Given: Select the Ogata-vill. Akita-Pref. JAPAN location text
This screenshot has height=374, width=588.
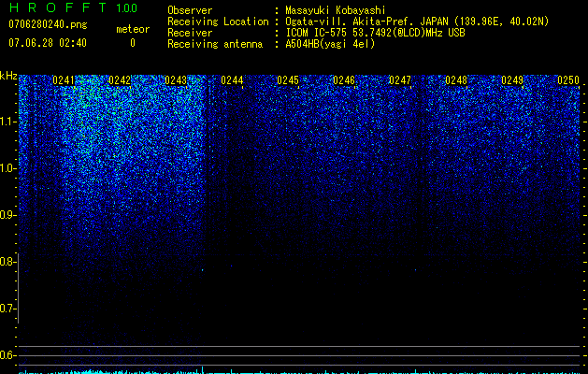Looking at the screenshot, I should coord(417,22).
